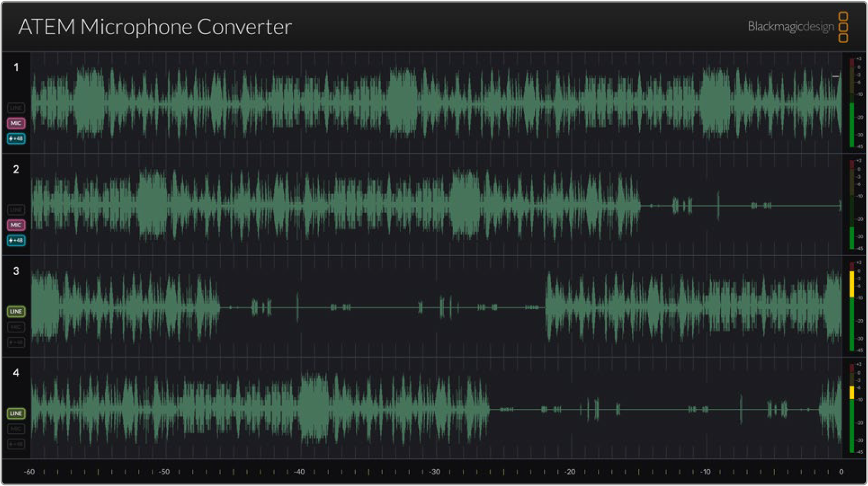Click the ATEM Microphone Converter title
Viewport: 868px width, 486px height.
pos(155,27)
